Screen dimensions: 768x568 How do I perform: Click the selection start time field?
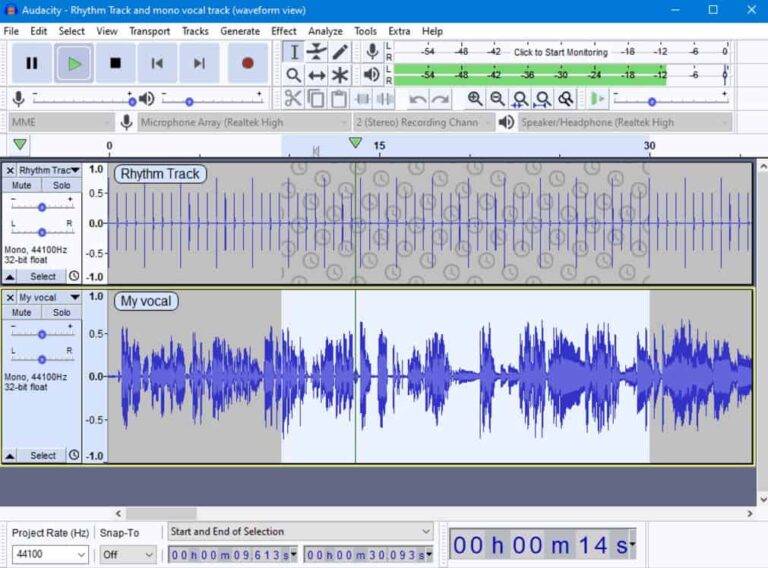pos(233,555)
